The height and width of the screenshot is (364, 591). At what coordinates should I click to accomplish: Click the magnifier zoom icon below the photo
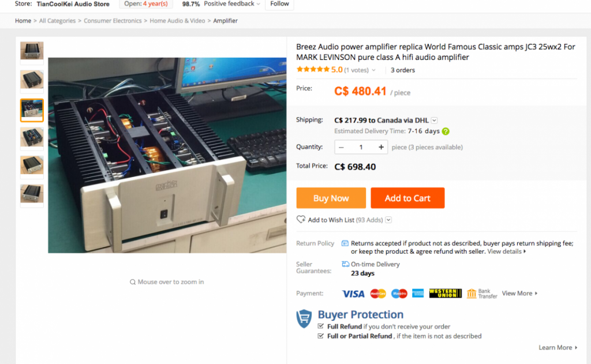click(133, 282)
